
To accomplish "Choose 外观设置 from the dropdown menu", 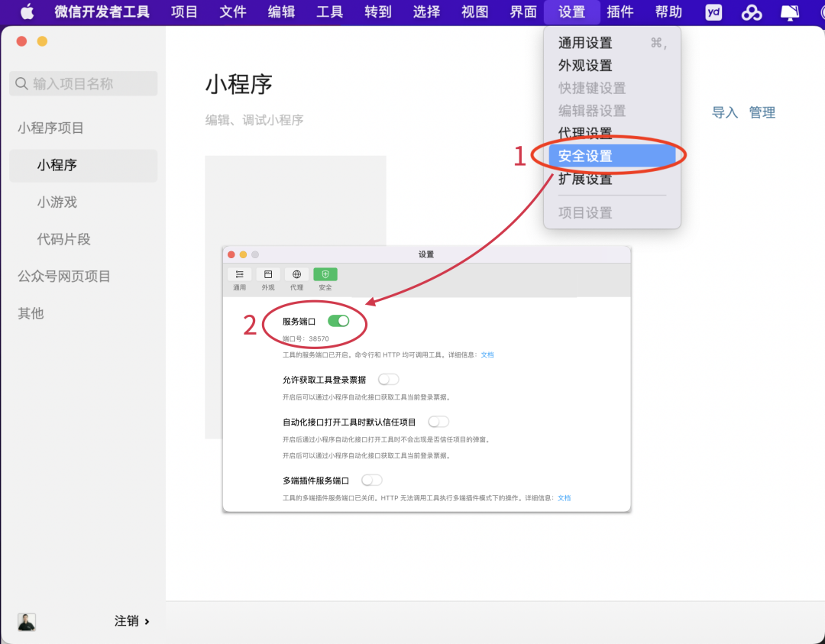I will click(612, 65).
